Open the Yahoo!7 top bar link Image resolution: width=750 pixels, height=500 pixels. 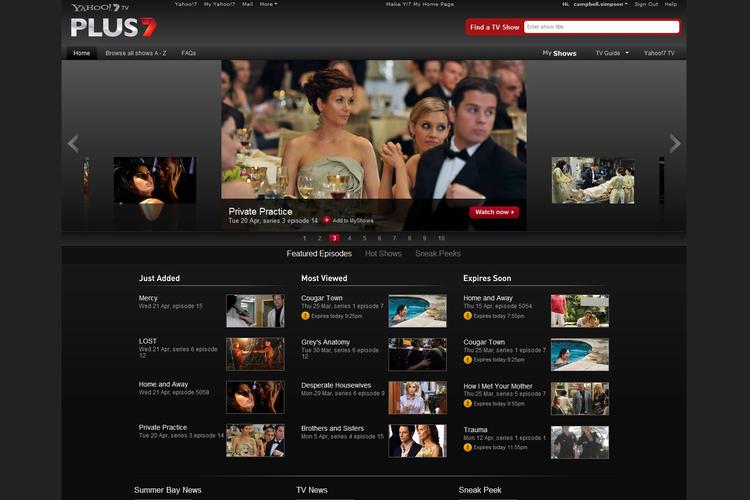[186, 4]
